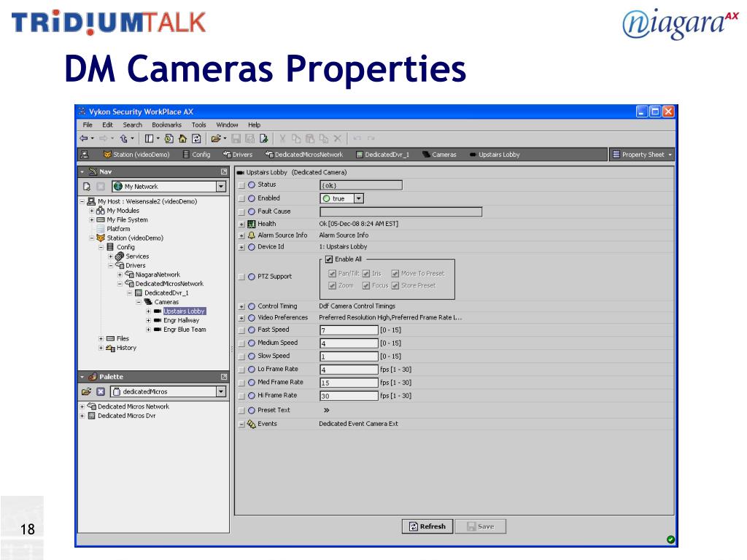Toggle the Focus checkbox

click(x=366, y=286)
